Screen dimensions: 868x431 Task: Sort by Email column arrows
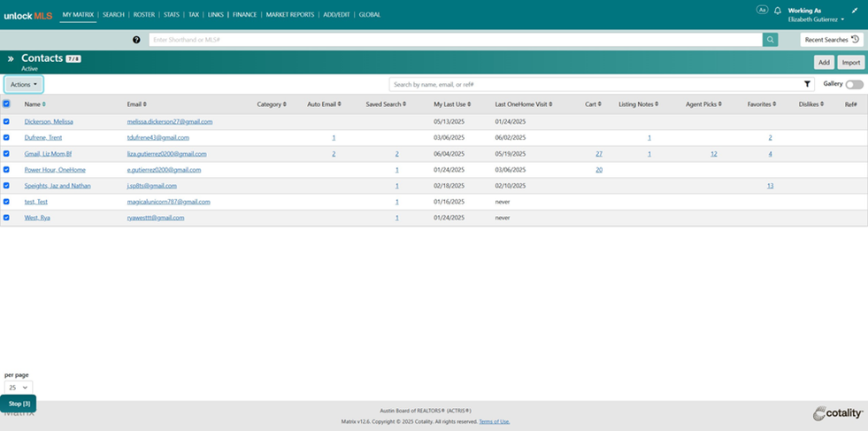(145, 104)
